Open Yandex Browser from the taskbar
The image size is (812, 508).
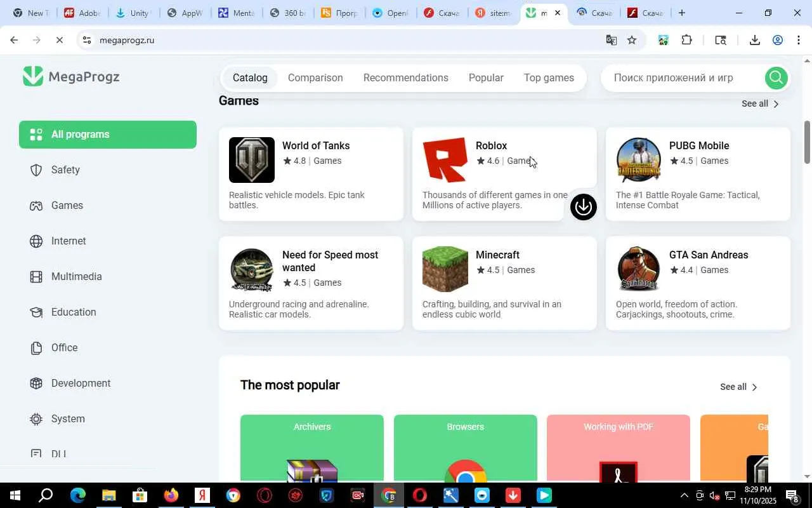pos(202,495)
